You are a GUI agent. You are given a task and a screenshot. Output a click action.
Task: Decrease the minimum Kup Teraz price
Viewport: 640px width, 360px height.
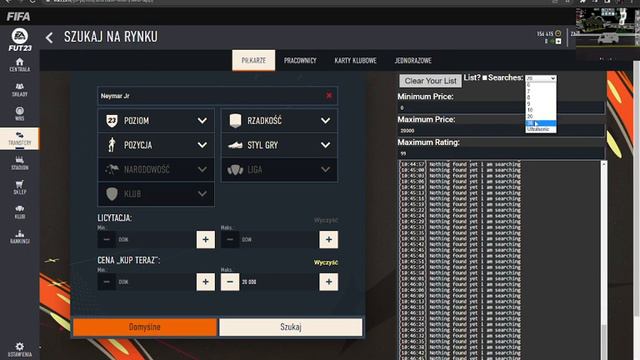[x=107, y=282]
